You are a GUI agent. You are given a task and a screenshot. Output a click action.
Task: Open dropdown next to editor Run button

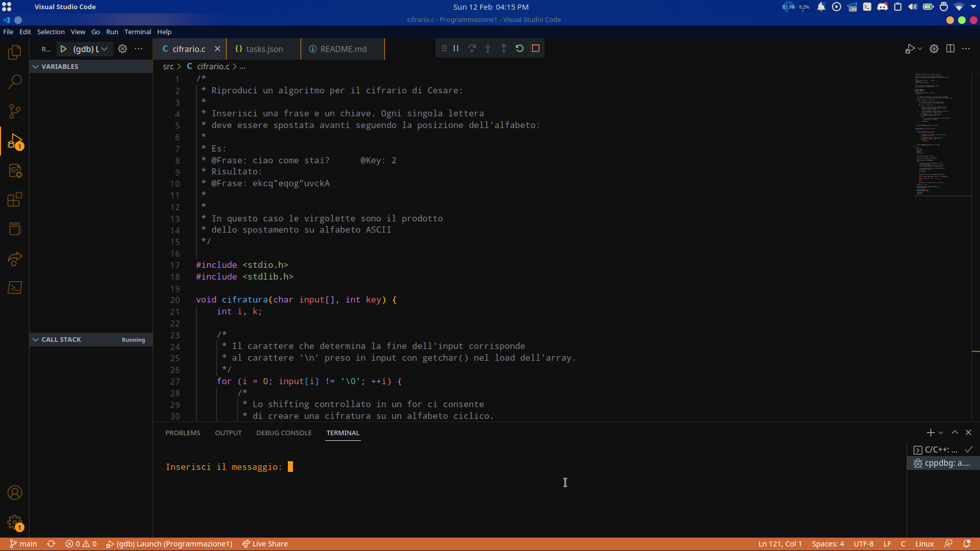click(920, 49)
